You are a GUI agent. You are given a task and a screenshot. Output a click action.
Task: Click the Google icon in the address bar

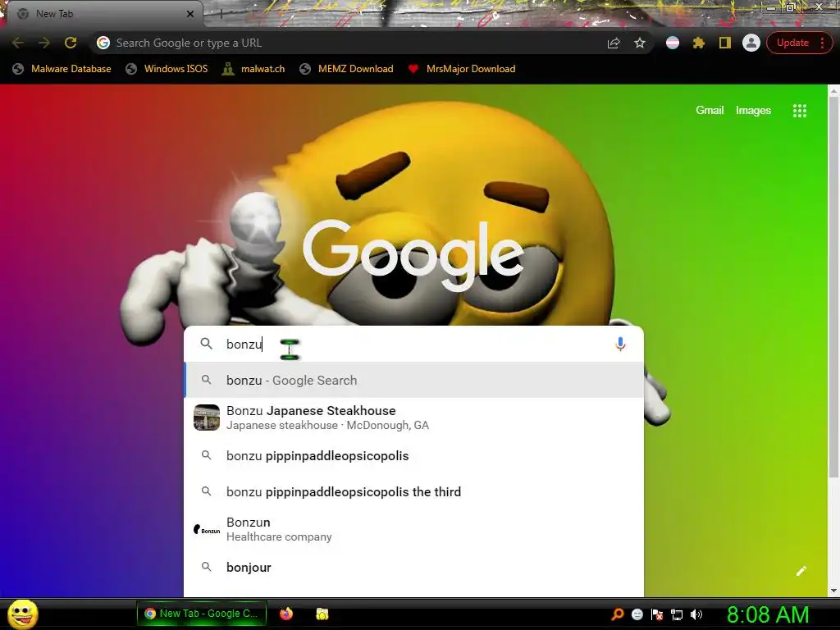[103, 43]
